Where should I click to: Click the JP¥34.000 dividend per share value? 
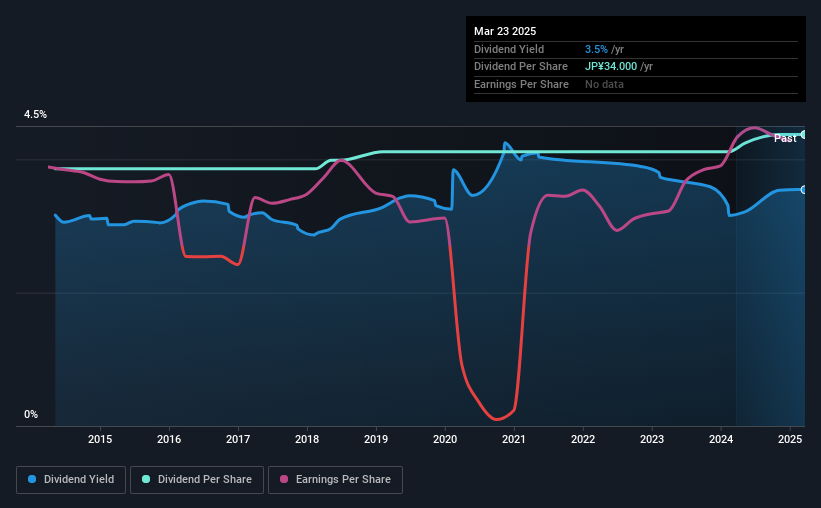pos(611,67)
